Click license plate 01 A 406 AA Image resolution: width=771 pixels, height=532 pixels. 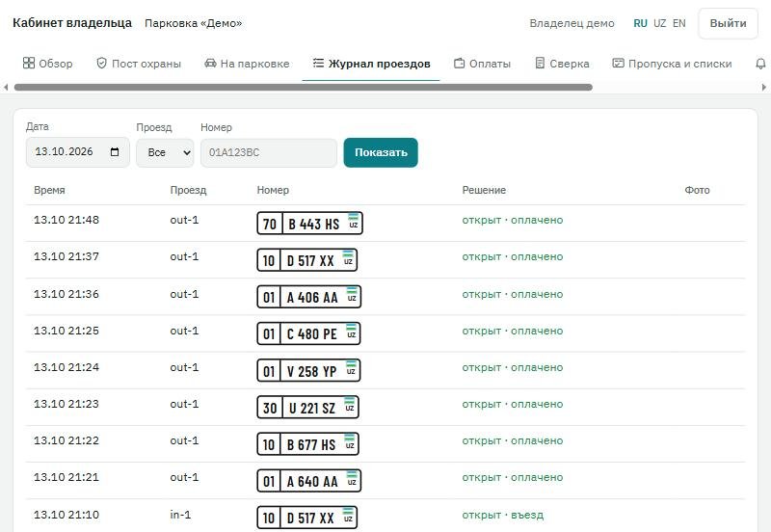coord(308,297)
